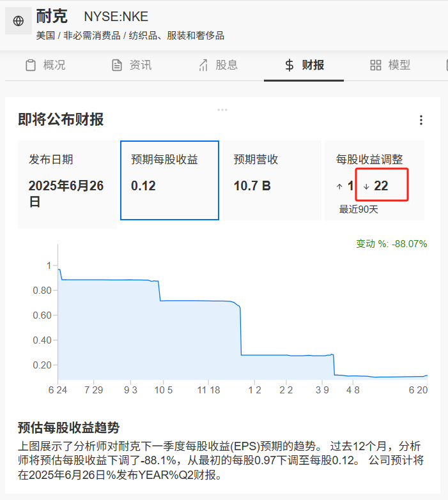Select the 每股收益调整 card
Screen dimensions: 448x500
pos(375,180)
